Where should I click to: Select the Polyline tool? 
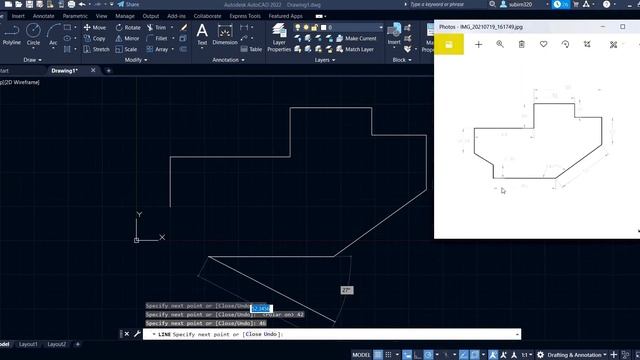(11, 34)
